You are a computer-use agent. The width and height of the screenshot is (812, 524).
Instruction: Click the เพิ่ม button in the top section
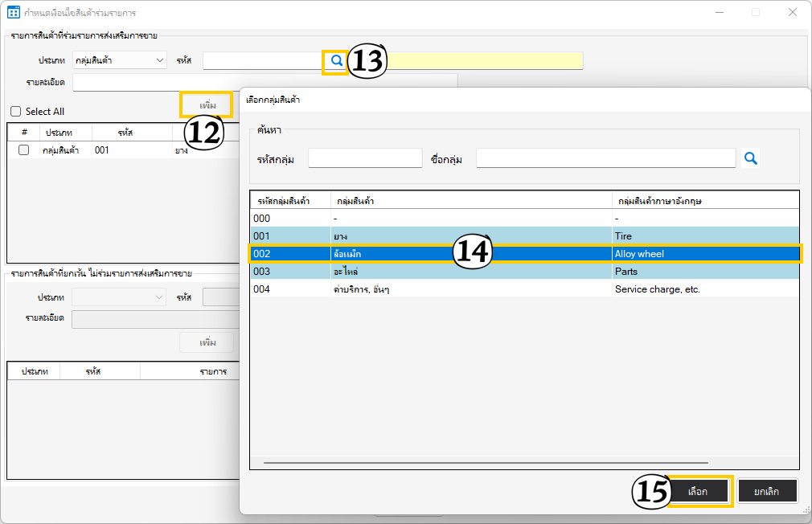[x=207, y=105]
